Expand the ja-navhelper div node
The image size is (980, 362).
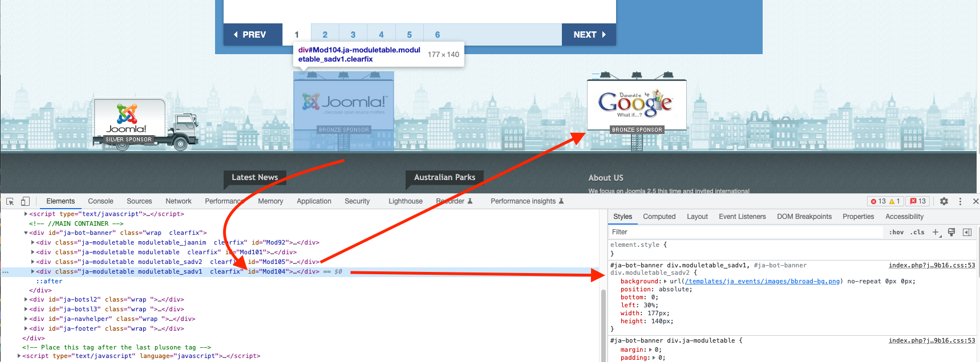26,319
